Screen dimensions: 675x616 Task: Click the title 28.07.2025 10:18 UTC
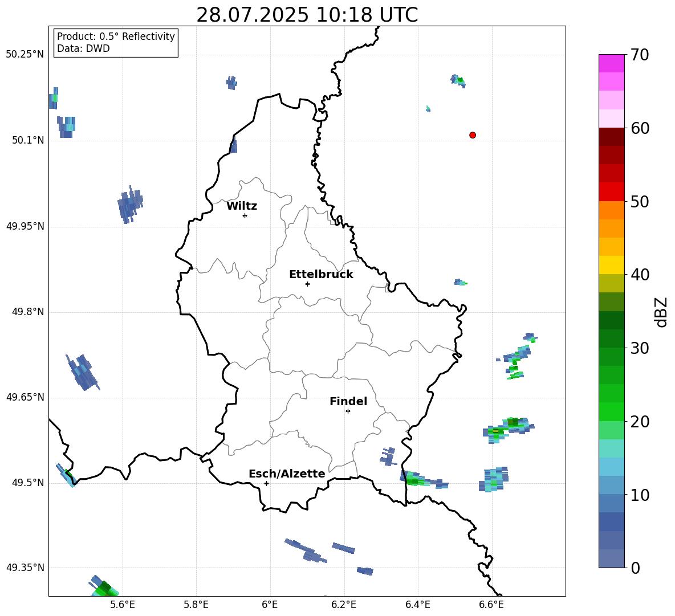[x=307, y=15]
